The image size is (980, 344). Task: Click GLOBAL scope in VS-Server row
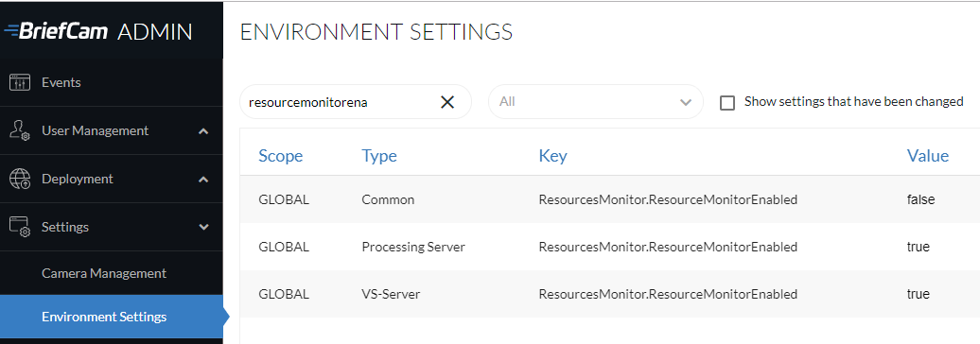coord(284,294)
